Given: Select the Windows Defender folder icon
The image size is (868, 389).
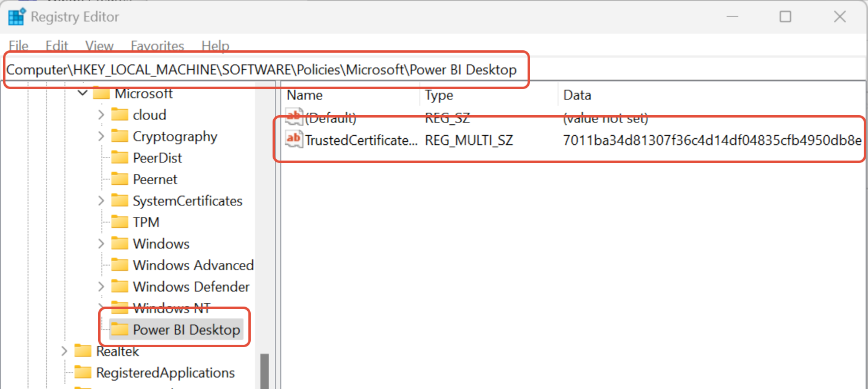Looking at the screenshot, I should [120, 287].
